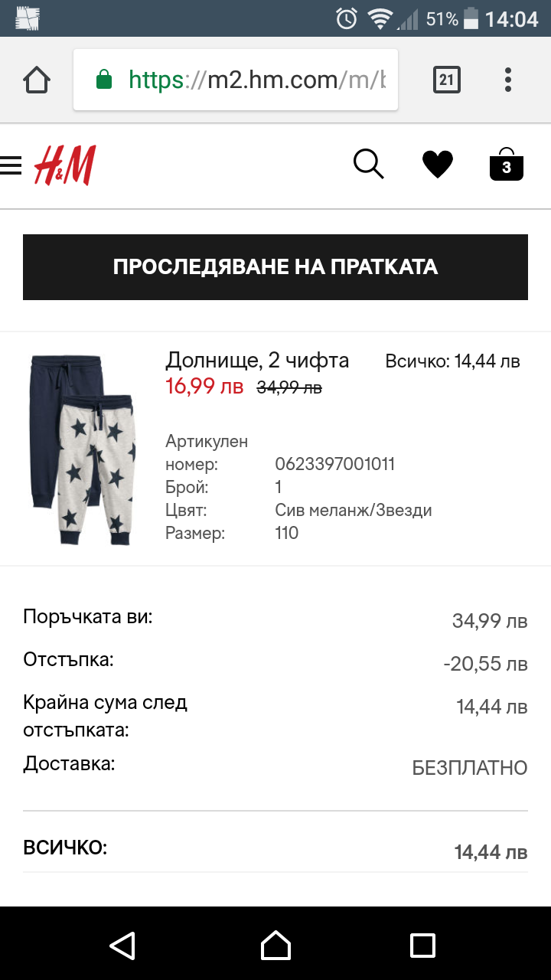Tap the red 16,99 лв sale price
The height and width of the screenshot is (980, 551).
click(204, 387)
